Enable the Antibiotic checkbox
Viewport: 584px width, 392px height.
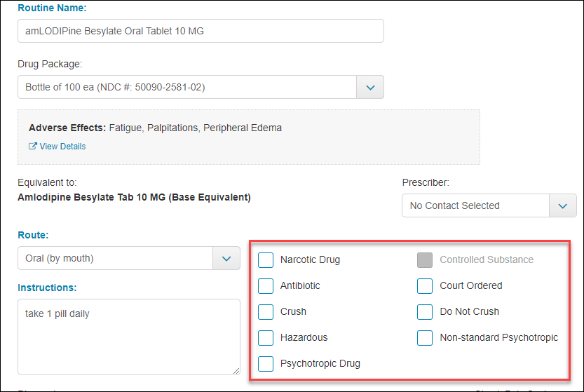pyautogui.click(x=266, y=286)
